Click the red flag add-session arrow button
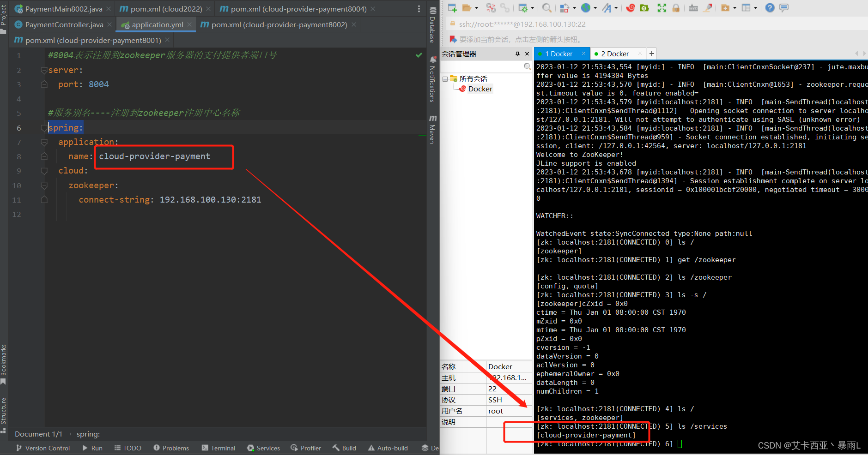This screenshot has width=868, height=455. pyautogui.click(x=453, y=39)
